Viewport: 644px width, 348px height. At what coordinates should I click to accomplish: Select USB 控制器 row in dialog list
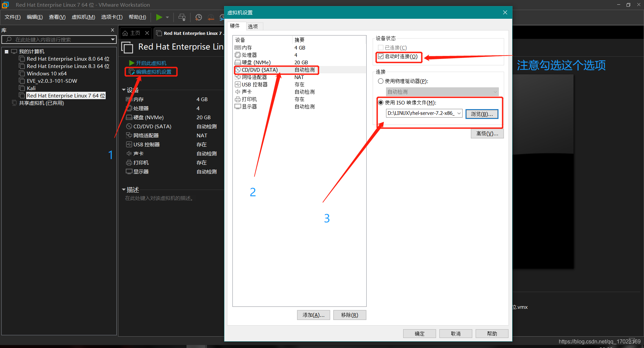tap(299, 84)
